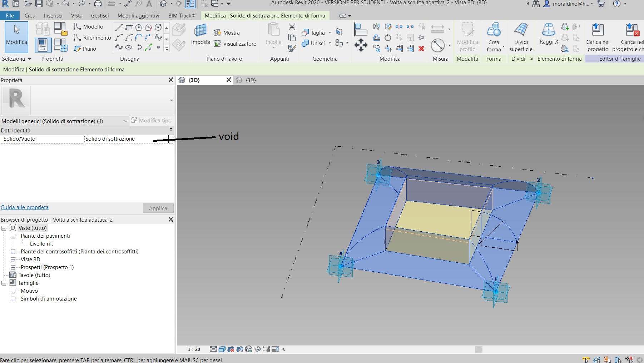
Task: Open the File menu
Action: [x=10, y=15]
